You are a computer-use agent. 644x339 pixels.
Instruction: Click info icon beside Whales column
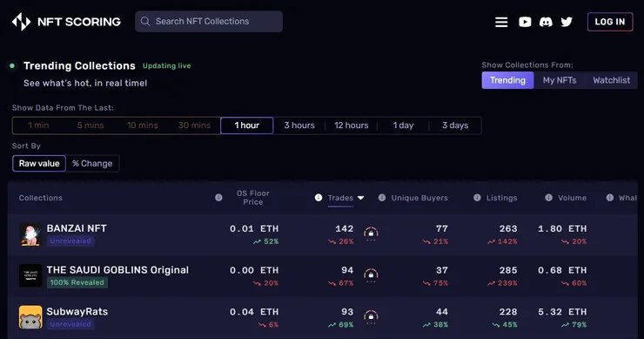tap(610, 198)
